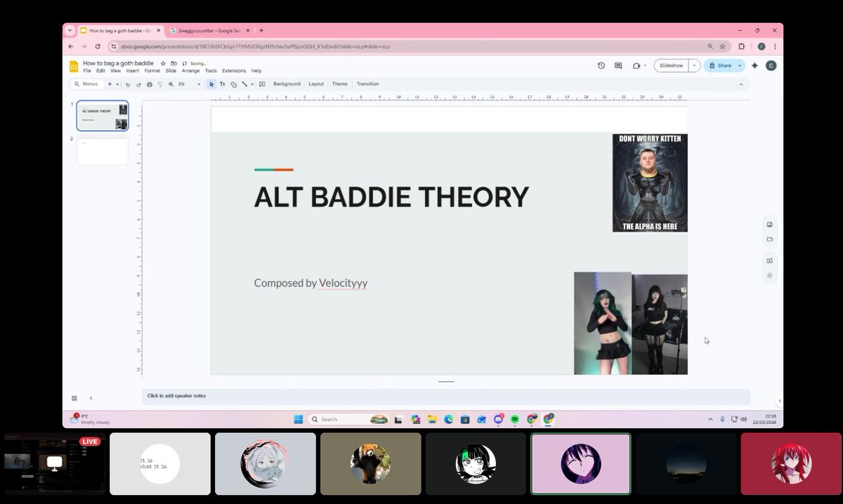
Task: Open the Slide menu
Action: (x=171, y=71)
